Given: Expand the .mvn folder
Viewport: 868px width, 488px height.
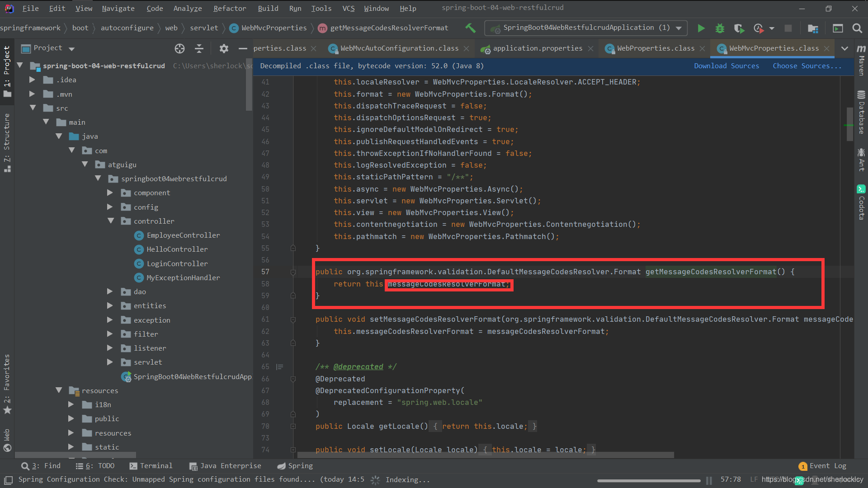Looking at the screenshot, I should [x=32, y=94].
